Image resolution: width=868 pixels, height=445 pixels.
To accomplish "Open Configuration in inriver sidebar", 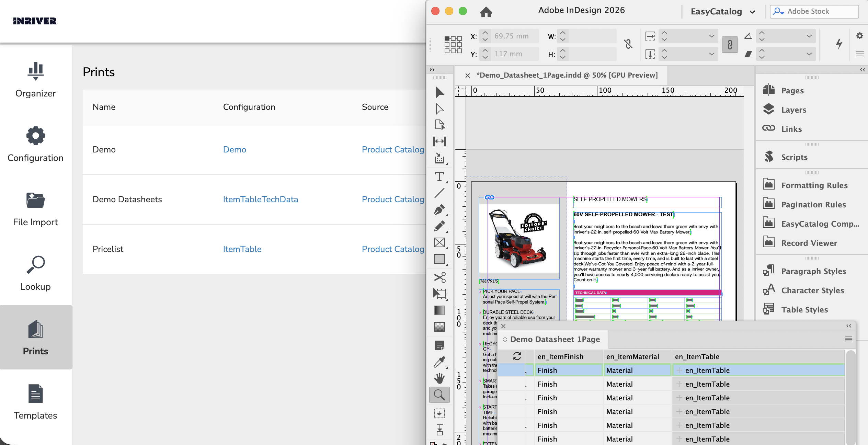I will [x=36, y=144].
